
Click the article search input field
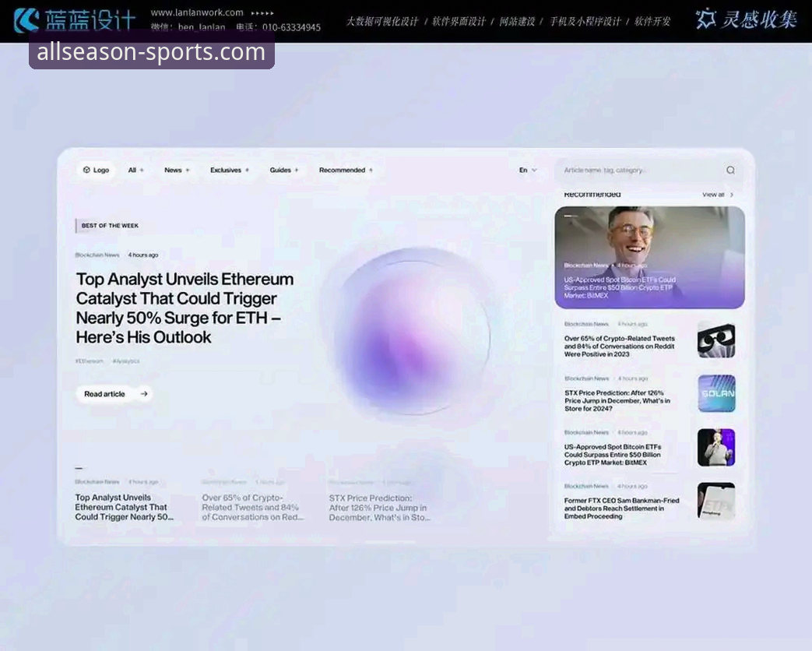coord(638,171)
